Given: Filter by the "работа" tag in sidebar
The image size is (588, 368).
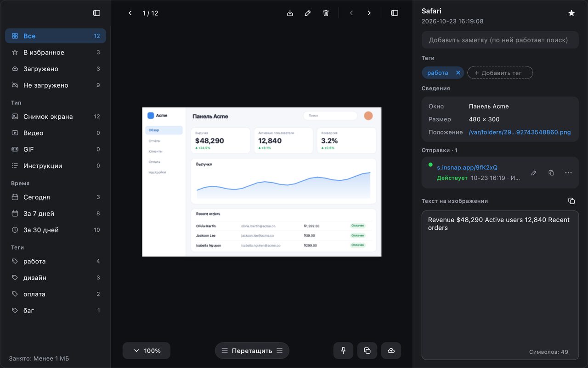Looking at the screenshot, I should click(56, 262).
